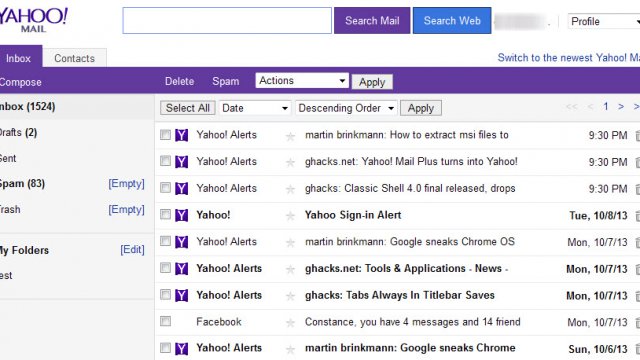Click Apply next to Descending Order
This screenshot has height=360, width=640.
click(x=420, y=108)
